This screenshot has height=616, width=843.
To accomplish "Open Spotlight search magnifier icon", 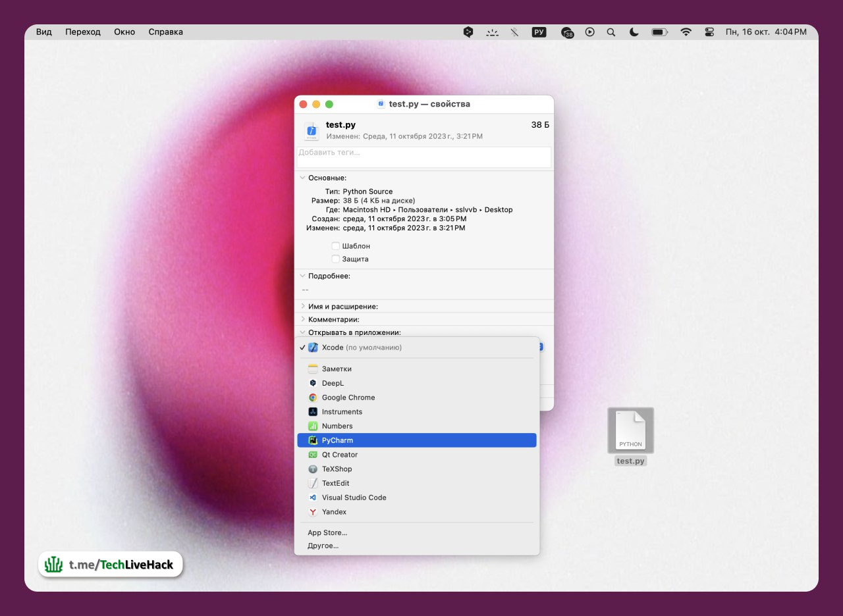I will pyautogui.click(x=611, y=32).
